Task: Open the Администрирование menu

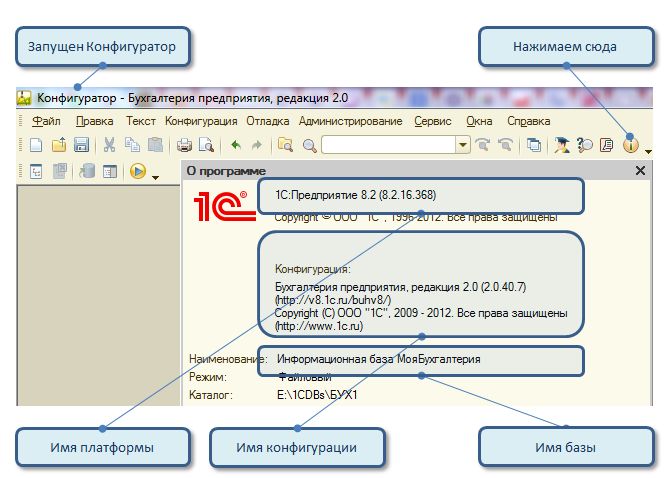Action: [351, 121]
